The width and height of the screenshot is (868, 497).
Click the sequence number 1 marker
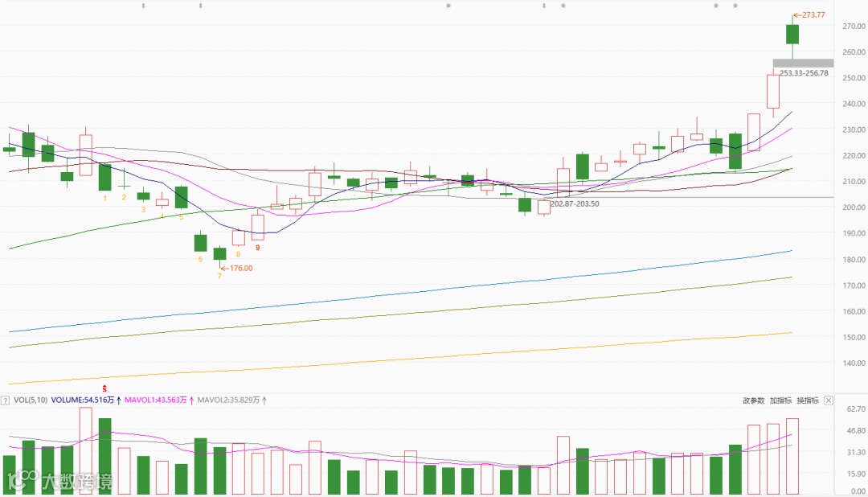tap(104, 198)
